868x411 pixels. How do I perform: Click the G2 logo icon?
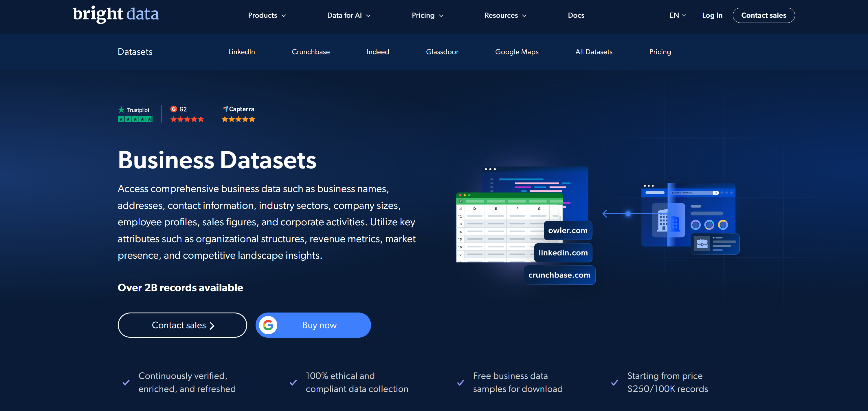tap(174, 109)
